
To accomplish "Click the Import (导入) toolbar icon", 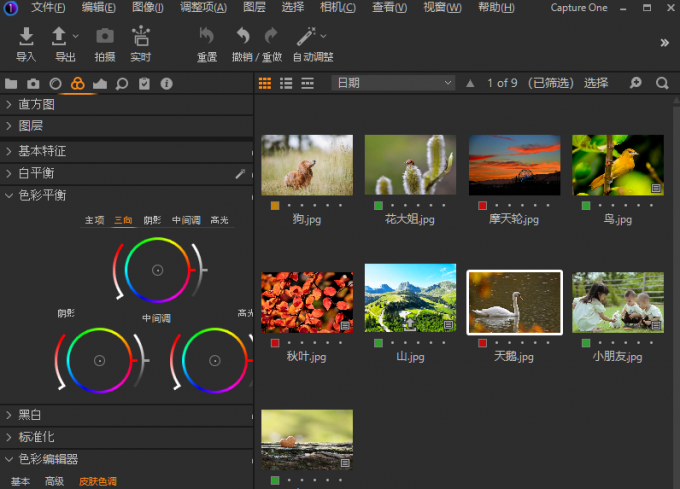I will pos(26,36).
